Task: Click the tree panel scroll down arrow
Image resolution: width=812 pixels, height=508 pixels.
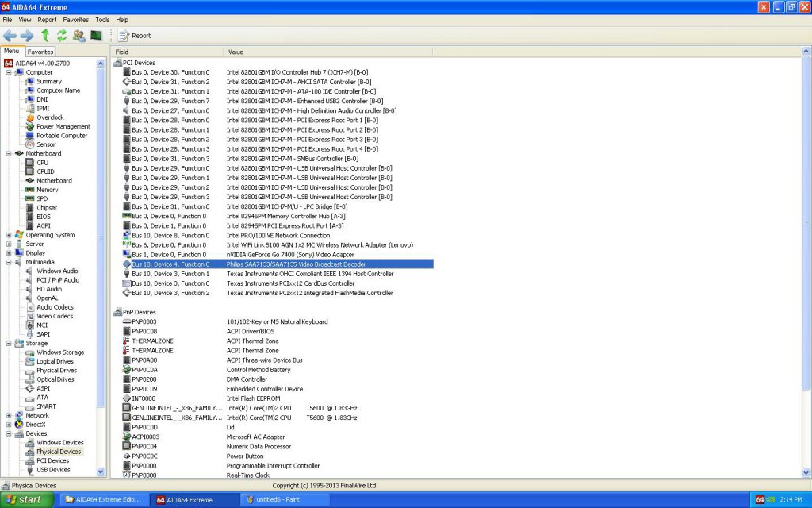Action: click(x=101, y=471)
